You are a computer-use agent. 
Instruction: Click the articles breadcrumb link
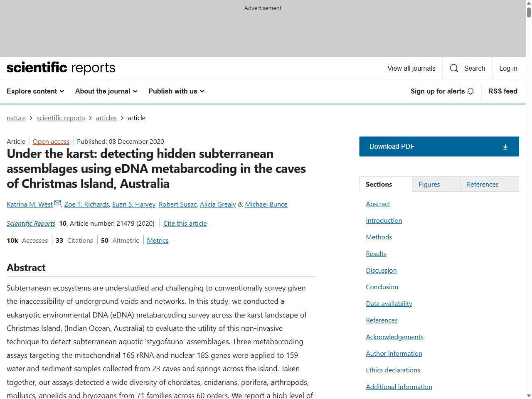tap(106, 118)
